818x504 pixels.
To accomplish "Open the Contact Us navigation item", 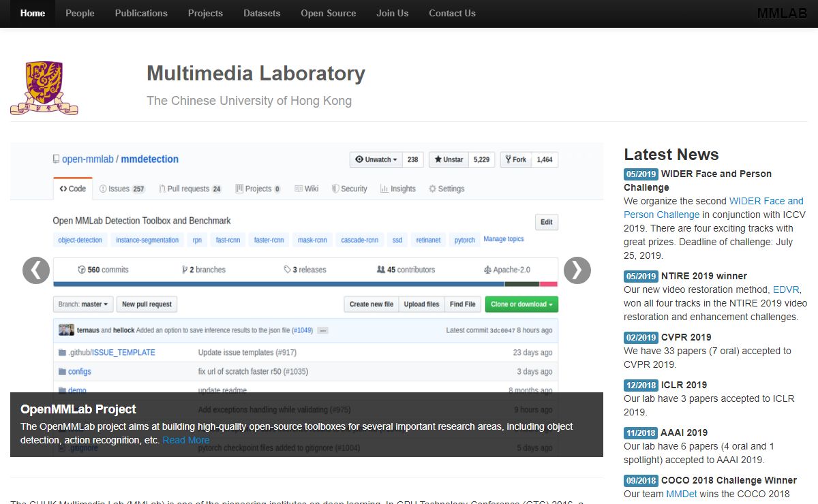I will click(452, 13).
